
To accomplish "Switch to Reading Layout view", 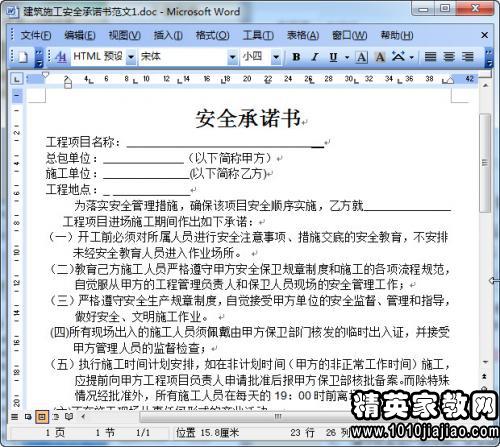I will pyautogui.click(x=69, y=417).
